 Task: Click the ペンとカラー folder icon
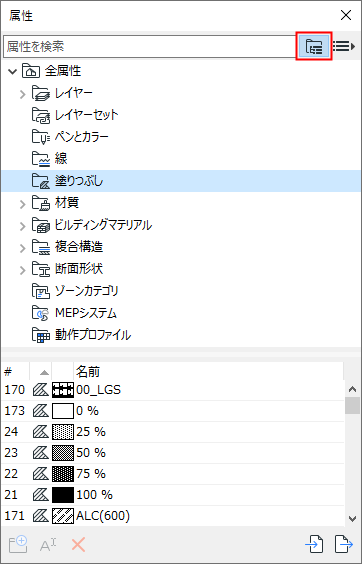click(41, 137)
